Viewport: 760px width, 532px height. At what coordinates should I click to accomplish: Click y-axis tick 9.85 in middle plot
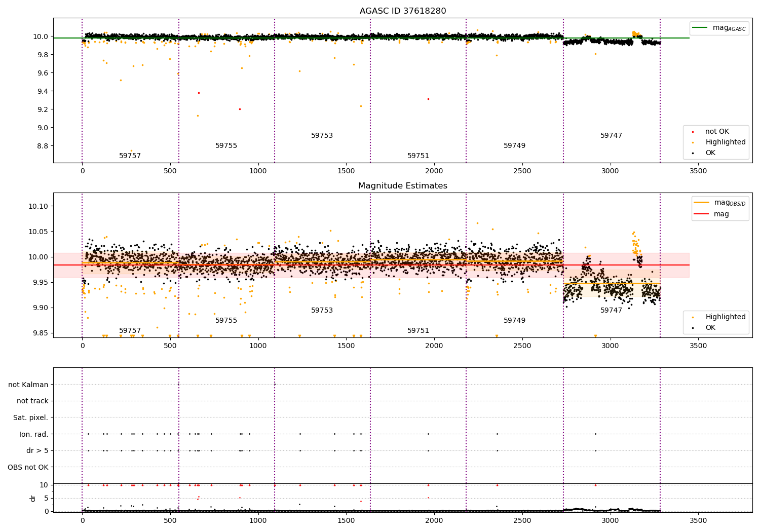click(x=41, y=333)
